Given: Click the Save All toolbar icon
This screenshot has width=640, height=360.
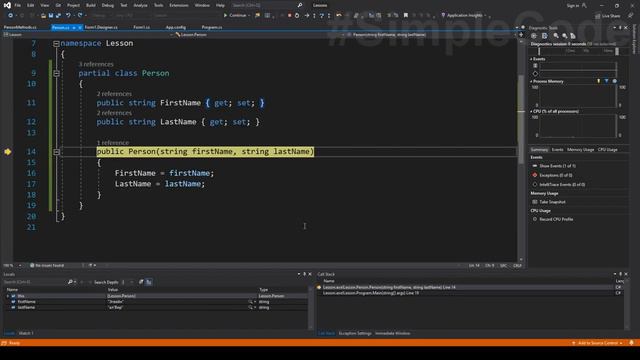Looking at the screenshot, I should coord(58,16).
